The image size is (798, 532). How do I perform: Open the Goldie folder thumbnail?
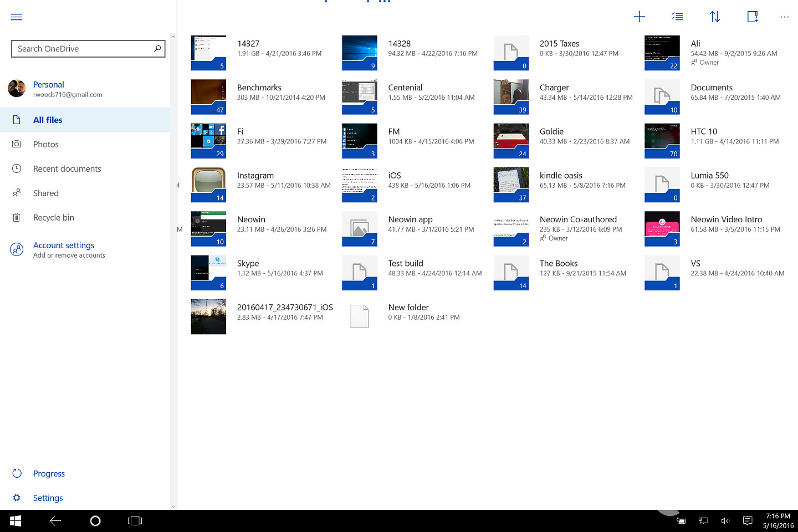pyautogui.click(x=511, y=141)
